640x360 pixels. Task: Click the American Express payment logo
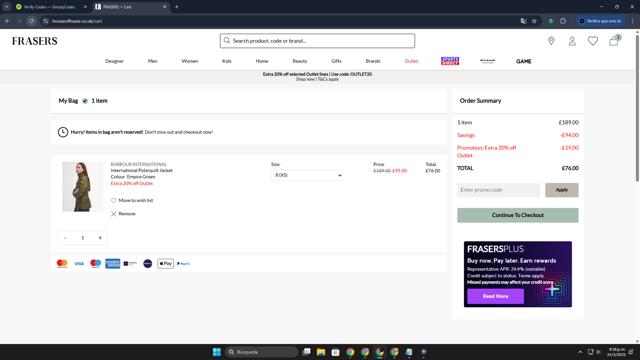113,264
